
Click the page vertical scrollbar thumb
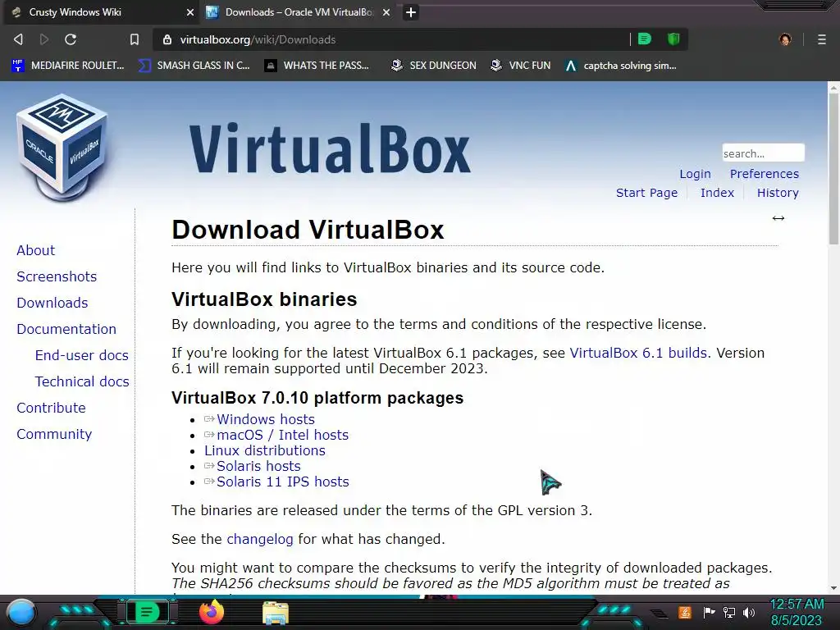pyautogui.click(x=833, y=169)
